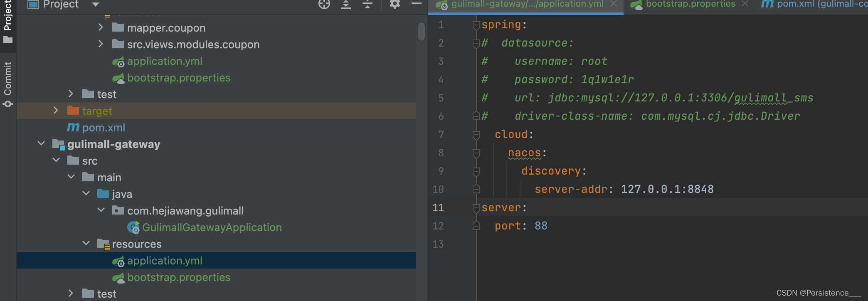Open Project panel settings gear
This screenshot has height=301, width=868.
click(395, 4)
